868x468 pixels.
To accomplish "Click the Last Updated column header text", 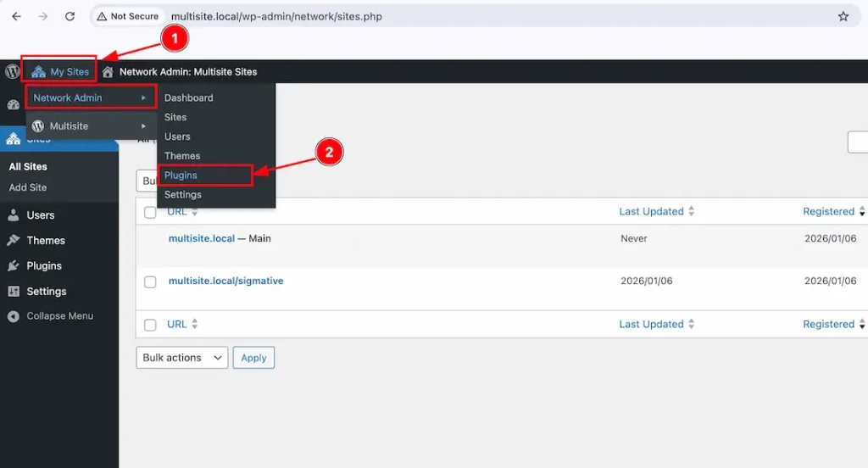I will pos(652,212).
